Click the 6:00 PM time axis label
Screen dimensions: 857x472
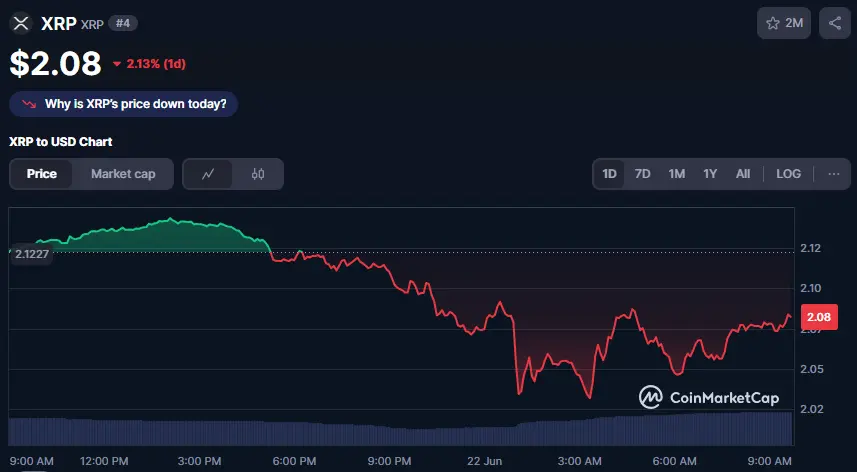pos(294,461)
